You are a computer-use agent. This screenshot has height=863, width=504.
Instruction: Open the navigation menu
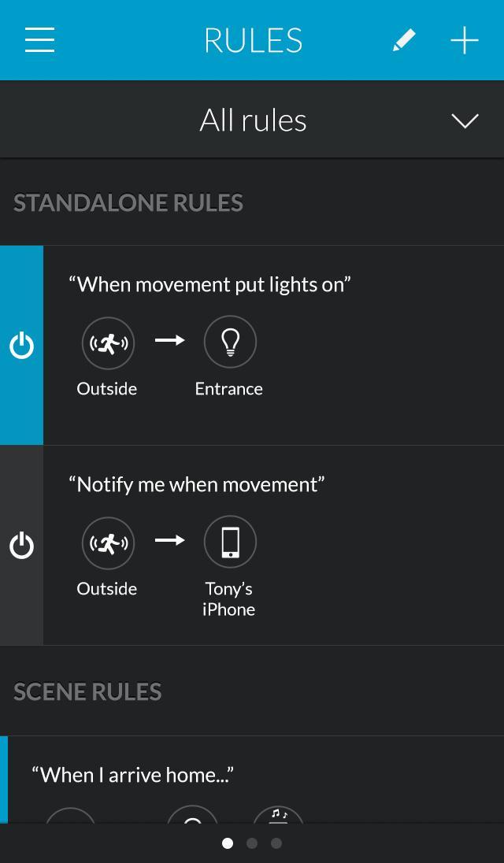[x=39, y=39]
